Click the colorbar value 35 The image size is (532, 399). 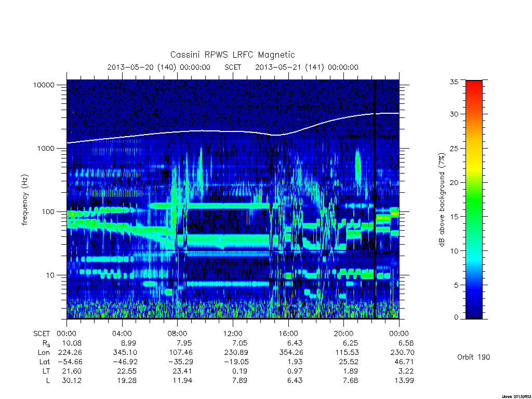[454, 82]
